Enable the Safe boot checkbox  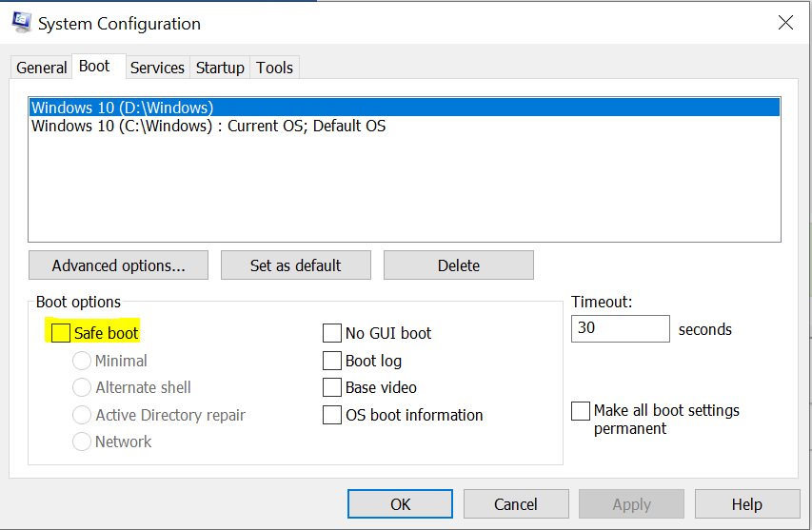pyautogui.click(x=61, y=333)
